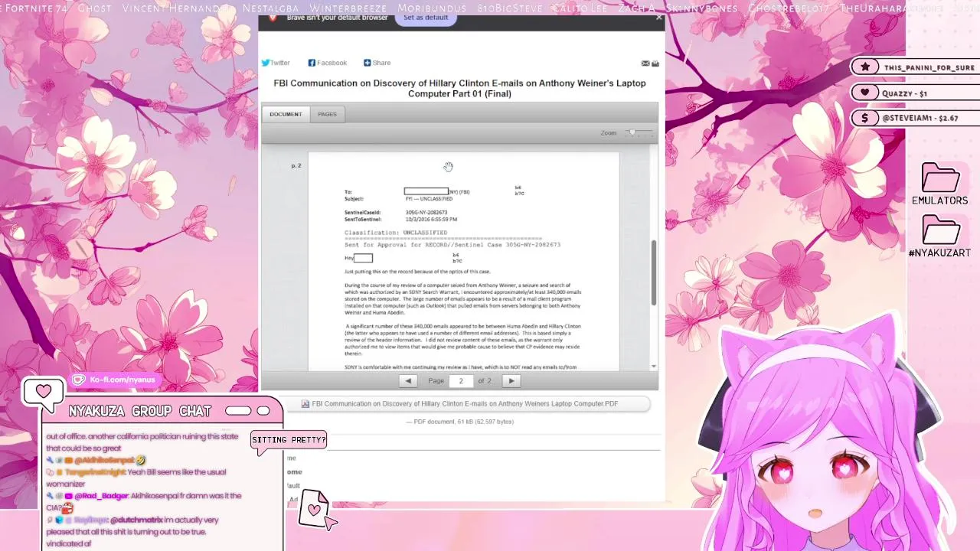Click the Twitter share icon

coord(265,63)
